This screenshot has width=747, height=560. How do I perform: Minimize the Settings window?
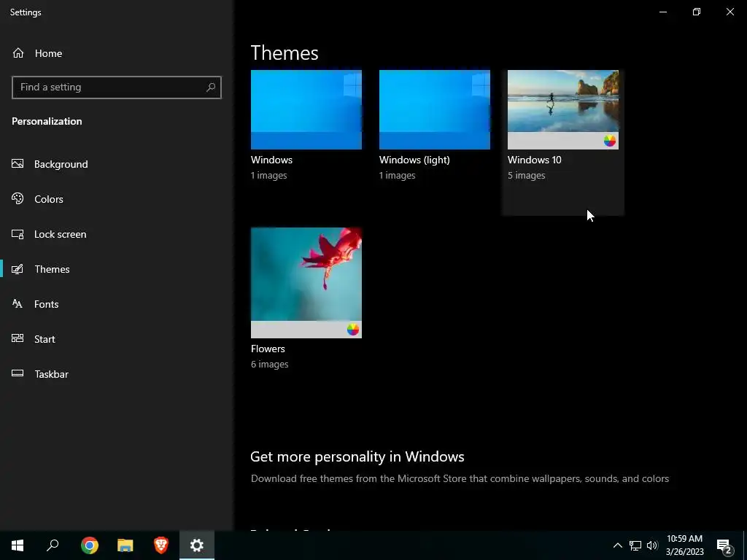point(663,12)
